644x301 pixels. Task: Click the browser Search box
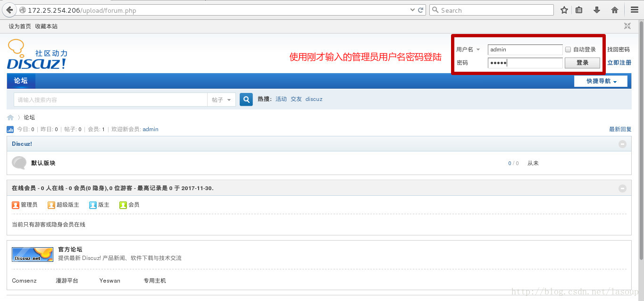tap(491, 10)
